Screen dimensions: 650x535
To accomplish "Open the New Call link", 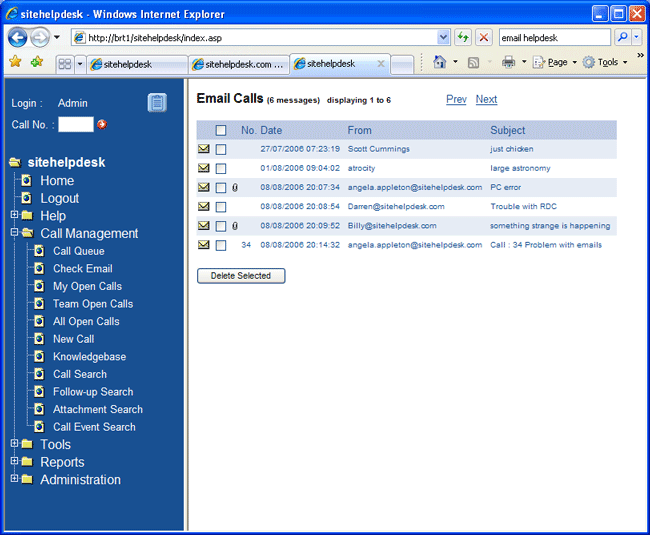I will pyautogui.click(x=73, y=339).
